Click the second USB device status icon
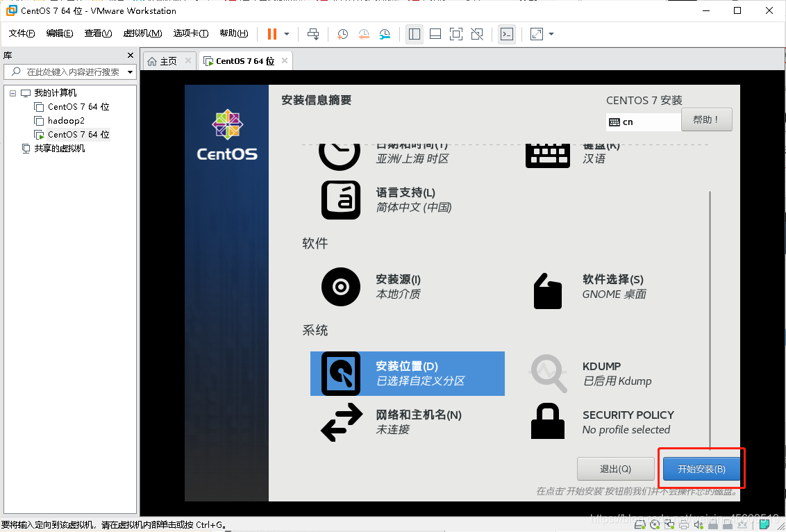The width and height of the screenshot is (786, 532). 729,525
